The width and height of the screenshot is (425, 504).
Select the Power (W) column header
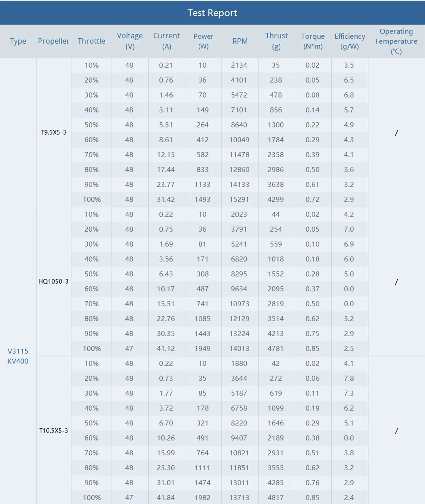tap(203, 41)
